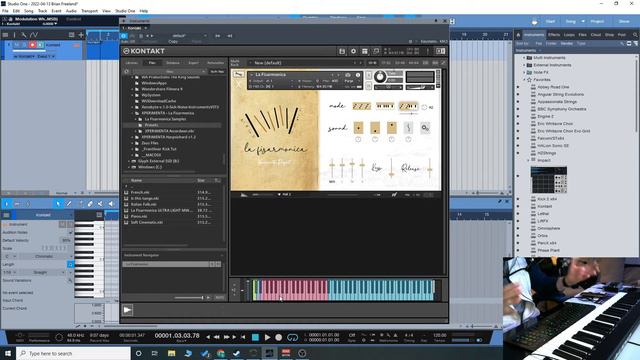Select the eraser tool in piano editor
The image size is (640, 360).
pos(90,204)
